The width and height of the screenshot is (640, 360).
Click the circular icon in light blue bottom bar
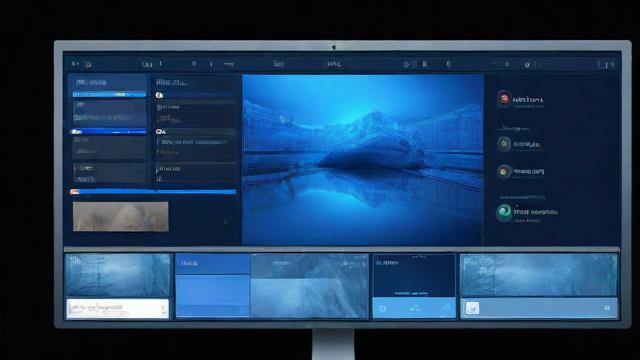[383, 309]
